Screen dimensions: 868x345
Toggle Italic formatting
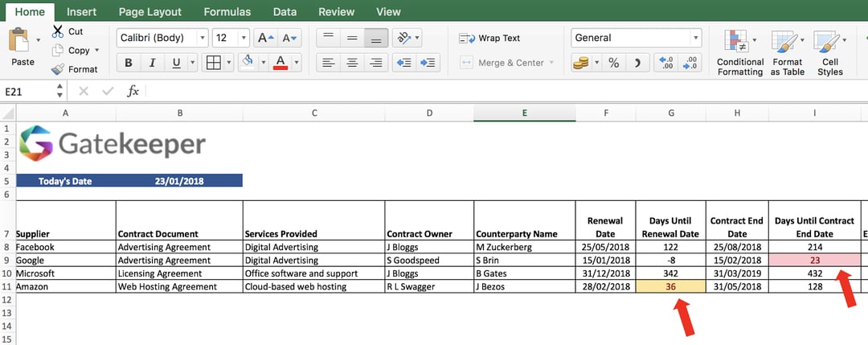[x=152, y=64]
